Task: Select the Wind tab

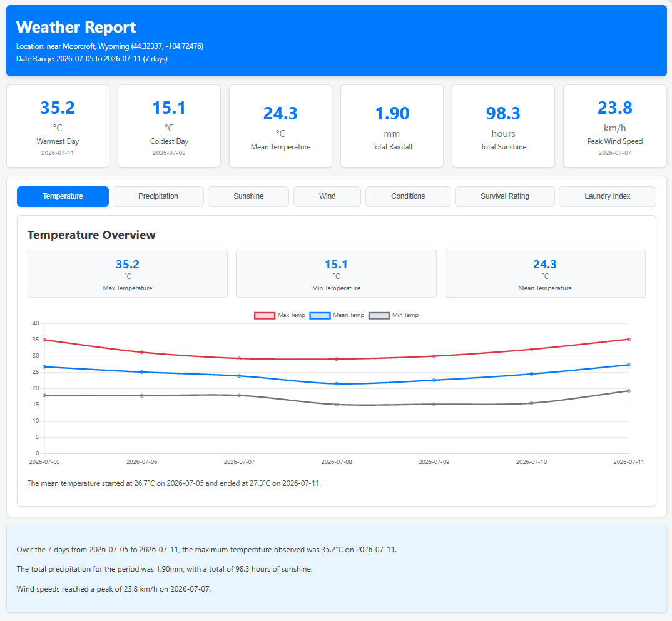Action: [327, 196]
